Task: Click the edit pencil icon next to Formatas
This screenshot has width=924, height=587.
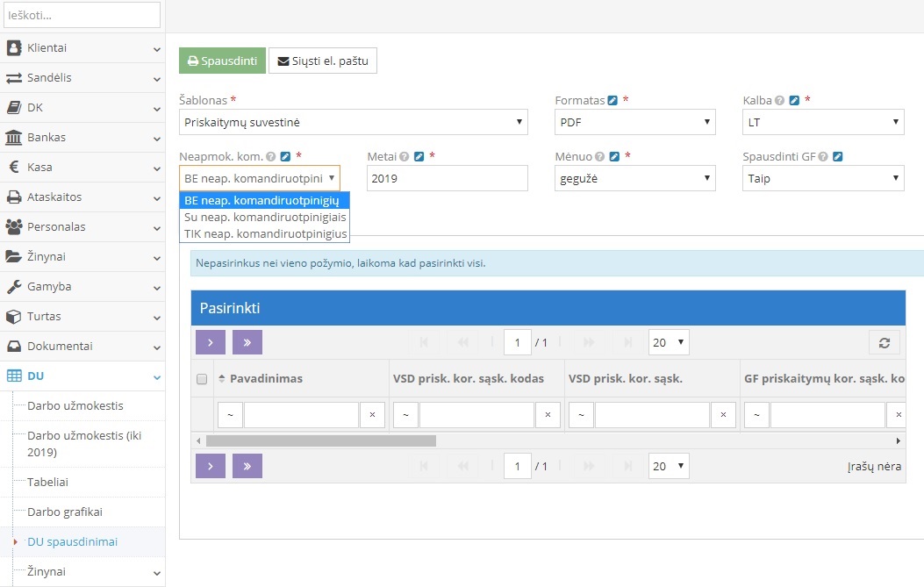Action: (612, 101)
